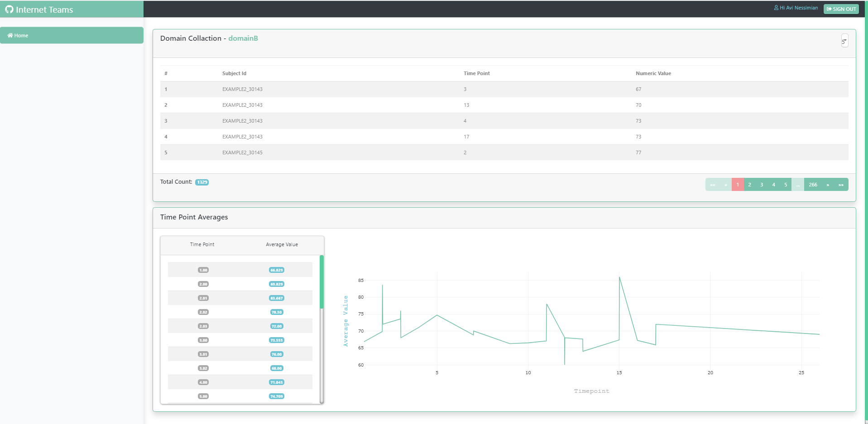This screenshot has height=424, width=868.
Task: Click the average value badge 83.667
Action: click(x=277, y=298)
